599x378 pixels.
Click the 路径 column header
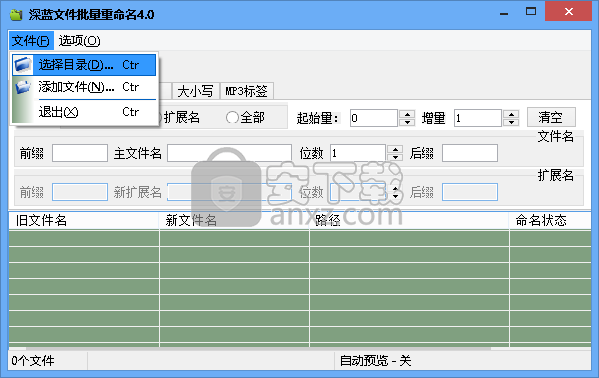click(409, 221)
